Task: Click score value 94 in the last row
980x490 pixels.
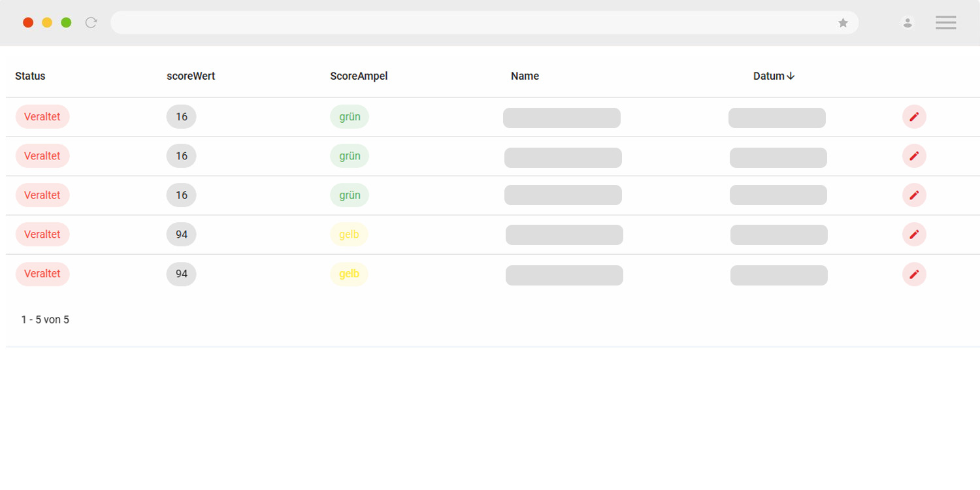Action: pyautogui.click(x=182, y=274)
